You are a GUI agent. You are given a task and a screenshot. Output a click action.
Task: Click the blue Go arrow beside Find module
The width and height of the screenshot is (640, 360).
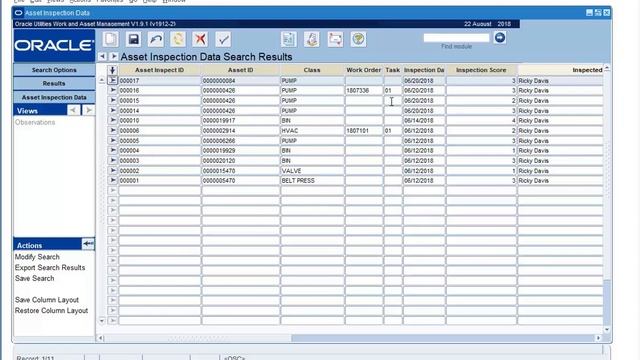point(500,38)
